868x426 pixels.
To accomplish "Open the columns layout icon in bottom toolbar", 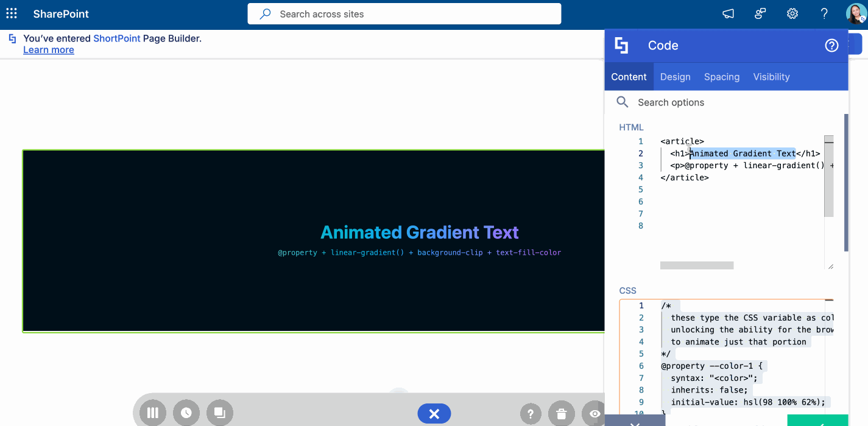I will pos(153,413).
